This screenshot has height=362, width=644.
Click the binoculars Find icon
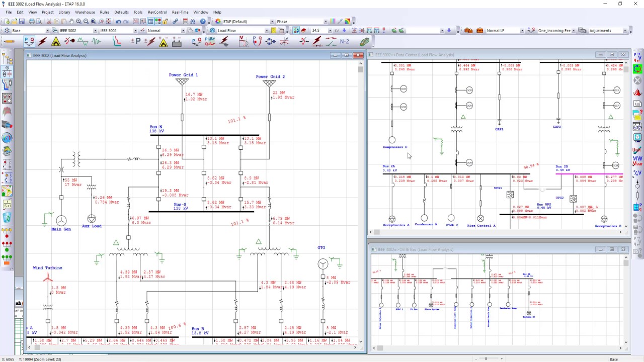coord(193,22)
